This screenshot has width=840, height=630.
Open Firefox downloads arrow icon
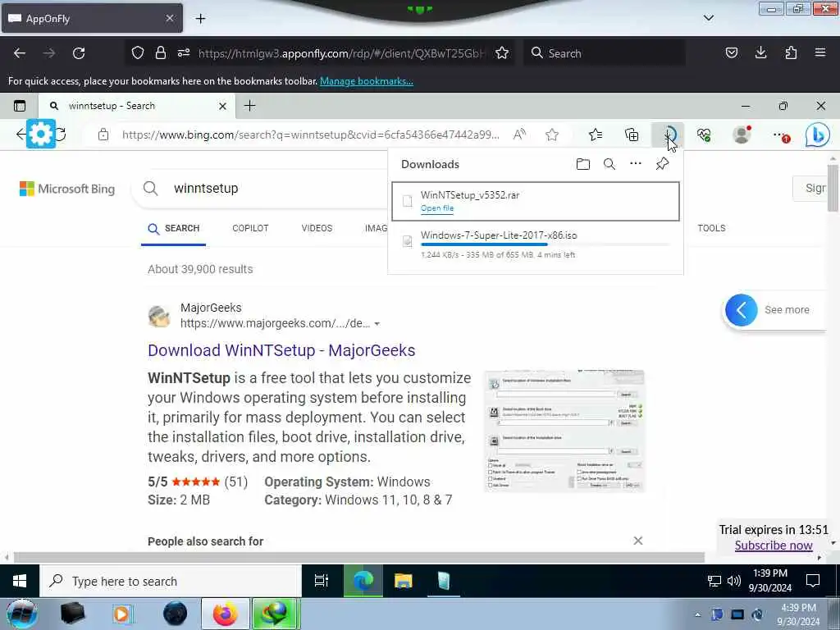click(x=760, y=53)
